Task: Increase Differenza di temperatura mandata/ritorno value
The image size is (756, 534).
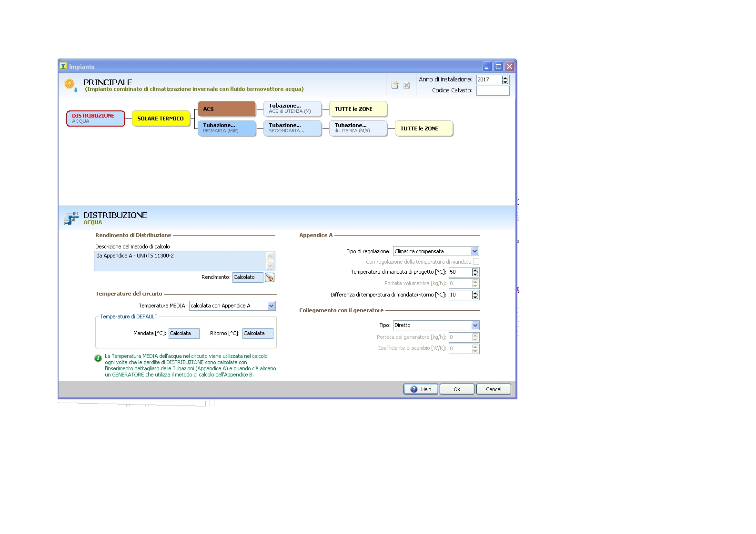Action: point(475,293)
